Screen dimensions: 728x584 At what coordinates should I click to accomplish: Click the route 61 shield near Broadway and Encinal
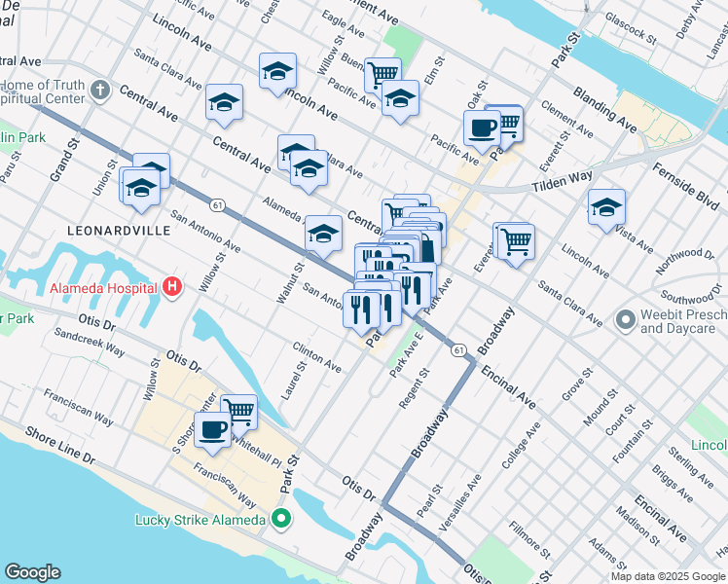pyautogui.click(x=458, y=350)
